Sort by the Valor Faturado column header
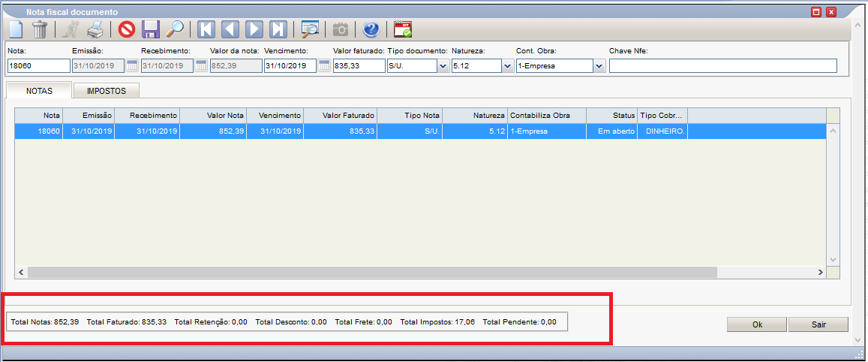Image resolution: width=868 pixels, height=362 pixels. [x=341, y=116]
